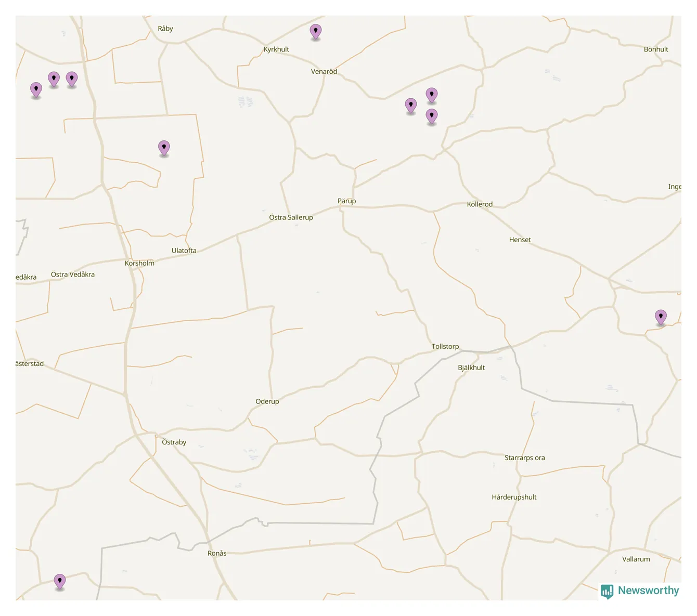Select the Kölleröd label

(x=480, y=204)
